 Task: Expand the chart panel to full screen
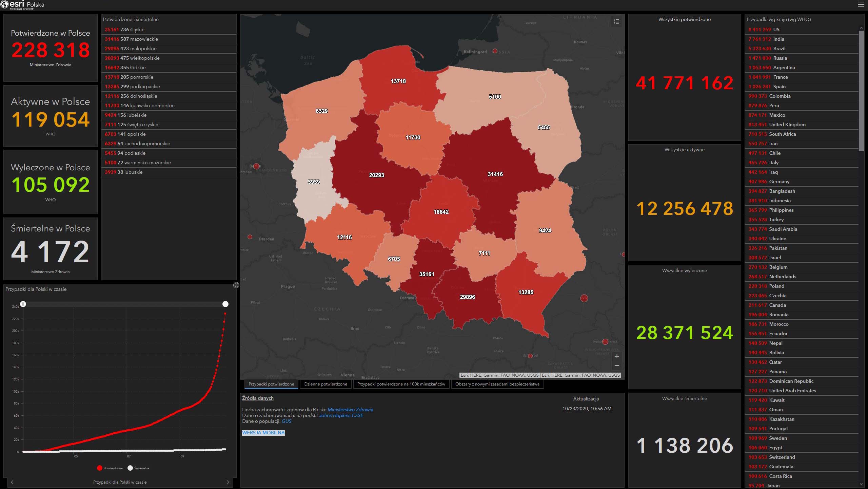[236, 285]
